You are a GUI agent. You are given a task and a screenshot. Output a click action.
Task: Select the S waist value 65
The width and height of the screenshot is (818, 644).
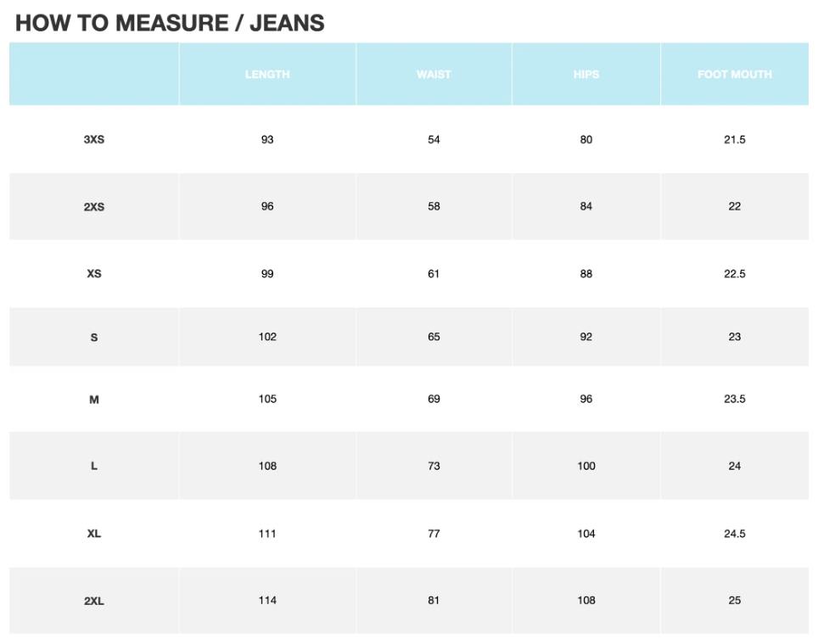point(434,337)
